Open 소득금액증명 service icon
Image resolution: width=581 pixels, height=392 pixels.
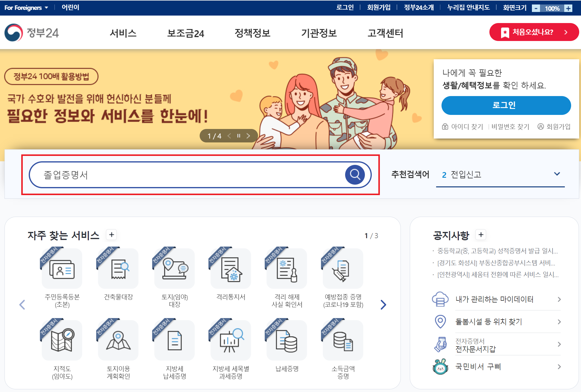pyautogui.click(x=343, y=341)
